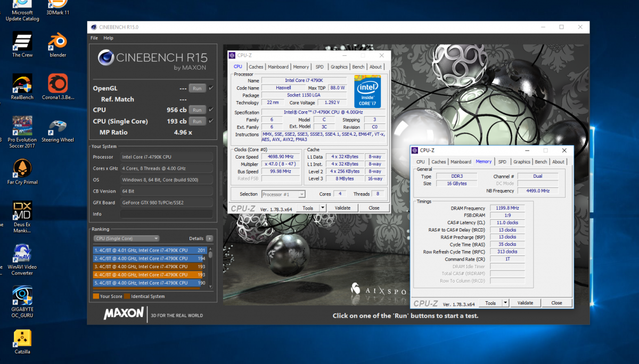Select the RealBench desktop icon
This screenshot has height=364, width=639.
pos(22,87)
